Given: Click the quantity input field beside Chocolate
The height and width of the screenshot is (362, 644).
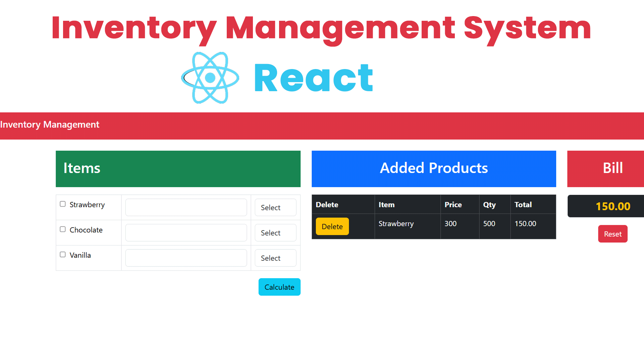Looking at the screenshot, I should point(186,232).
